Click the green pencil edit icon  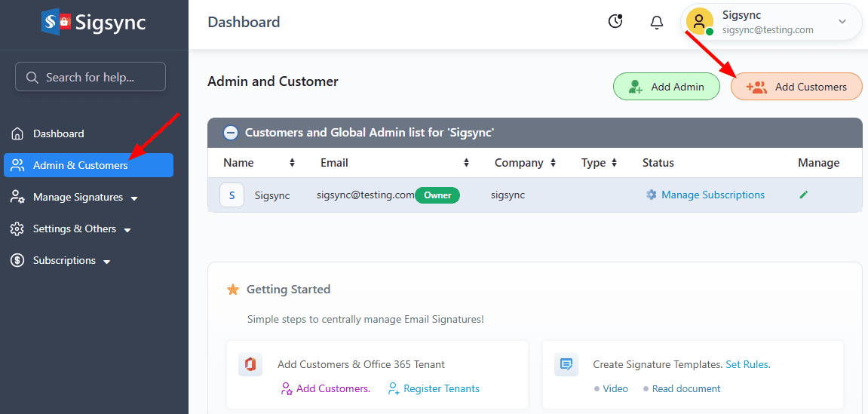(x=804, y=195)
